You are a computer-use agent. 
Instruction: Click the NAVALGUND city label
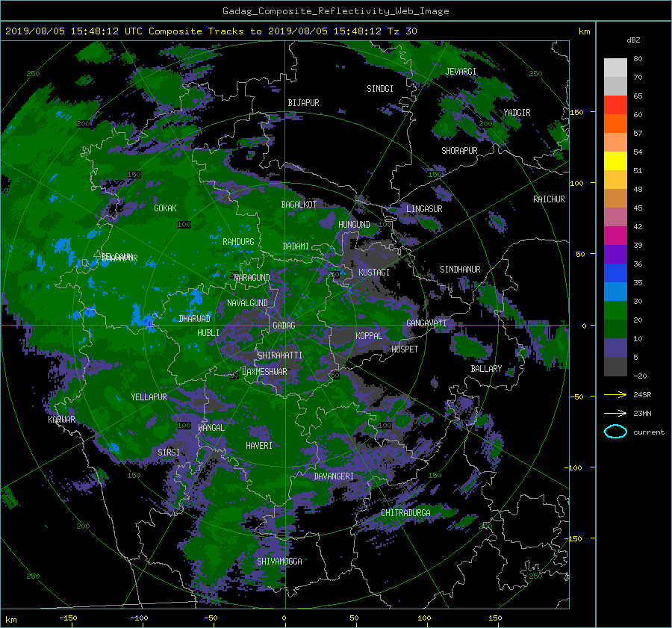coord(247,303)
